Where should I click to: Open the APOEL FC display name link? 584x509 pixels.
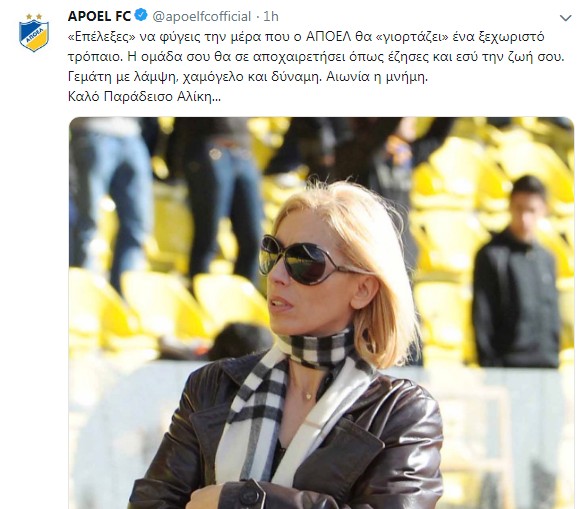(x=99, y=16)
